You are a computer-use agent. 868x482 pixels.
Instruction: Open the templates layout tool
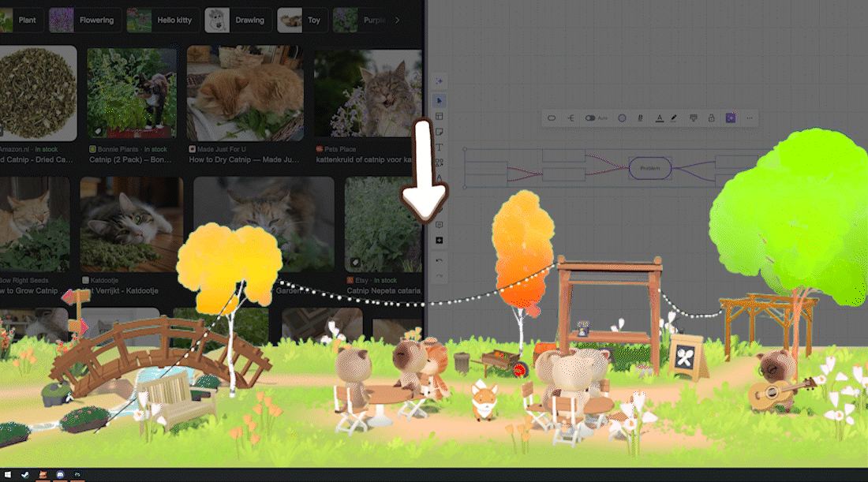coord(440,116)
